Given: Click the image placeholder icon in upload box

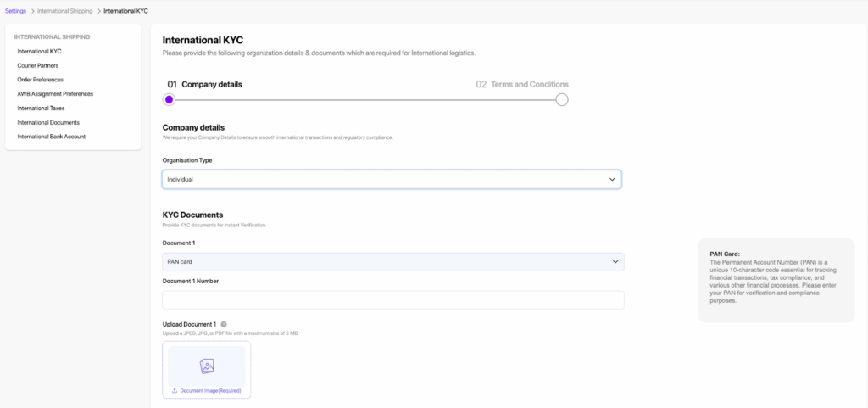Looking at the screenshot, I should [207, 366].
